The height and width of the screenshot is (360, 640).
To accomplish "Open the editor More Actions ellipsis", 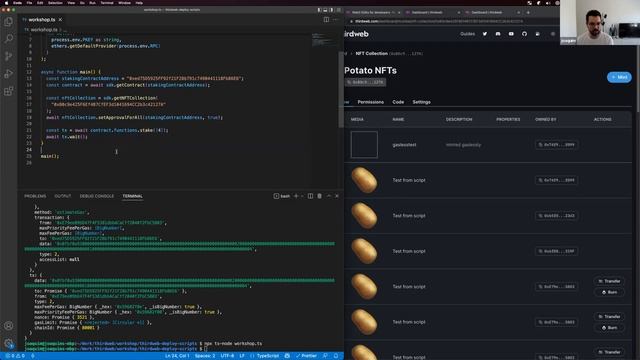I will tap(336, 20).
